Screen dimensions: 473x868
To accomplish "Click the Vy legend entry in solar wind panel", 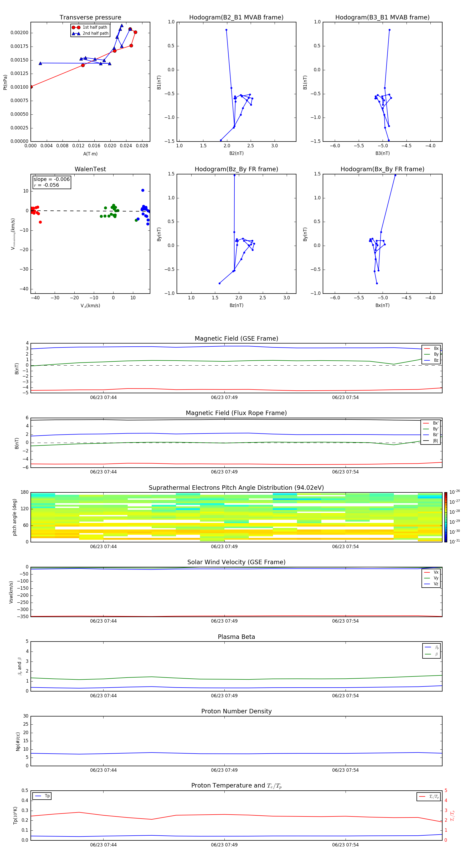I will click(x=431, y=578).
